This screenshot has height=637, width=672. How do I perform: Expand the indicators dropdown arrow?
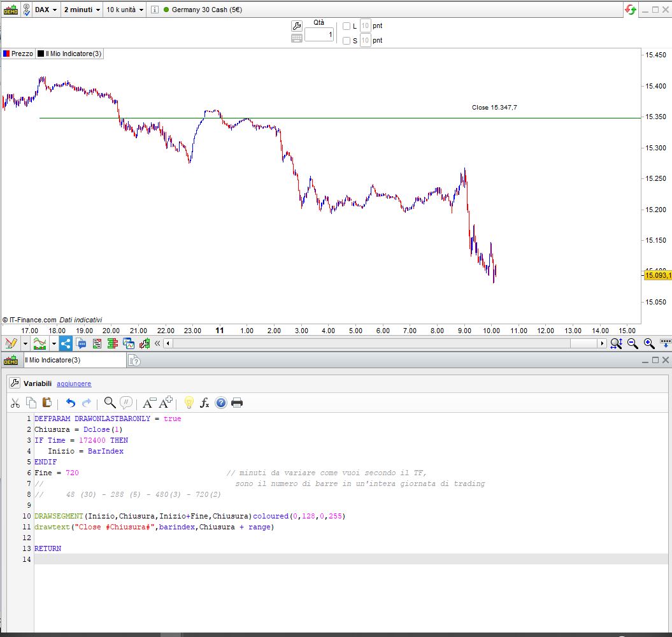click(x=54, y=343)
